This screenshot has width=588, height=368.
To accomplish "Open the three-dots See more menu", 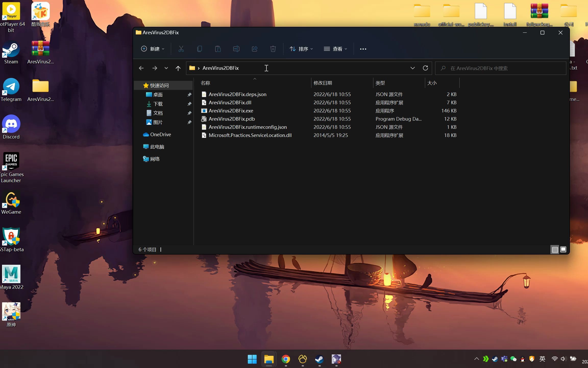I will (363, 49).
